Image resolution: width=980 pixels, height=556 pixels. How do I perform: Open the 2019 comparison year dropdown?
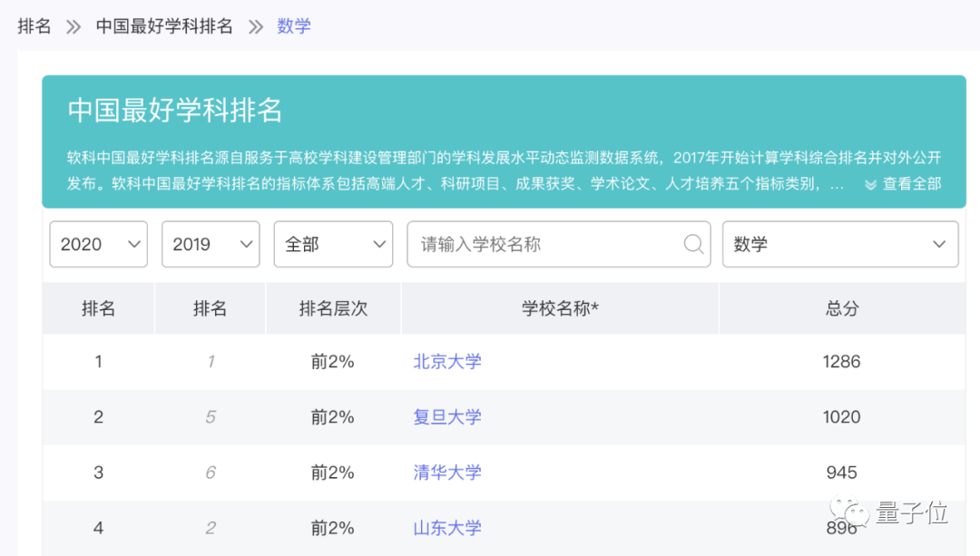tap(211, 244)
